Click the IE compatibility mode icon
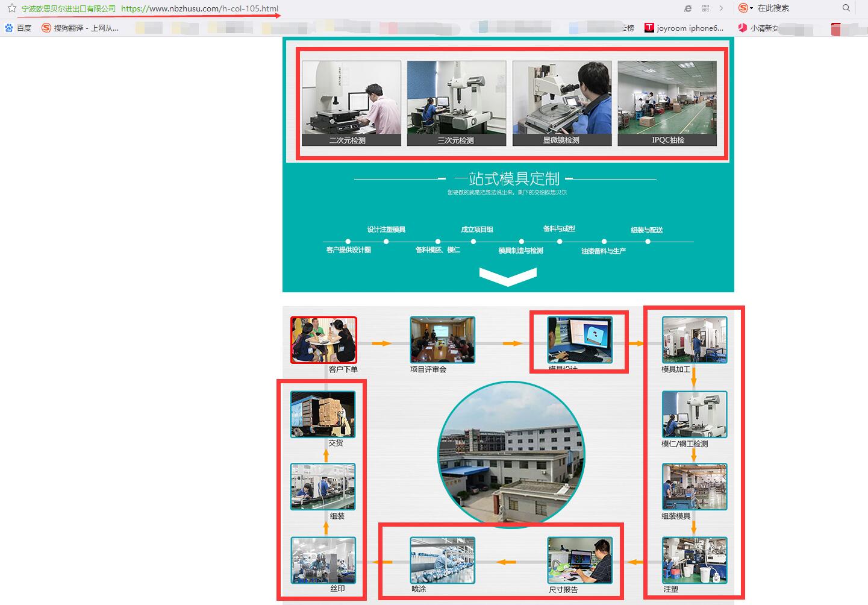Screen dimensions: 868x605 [688, 8]
